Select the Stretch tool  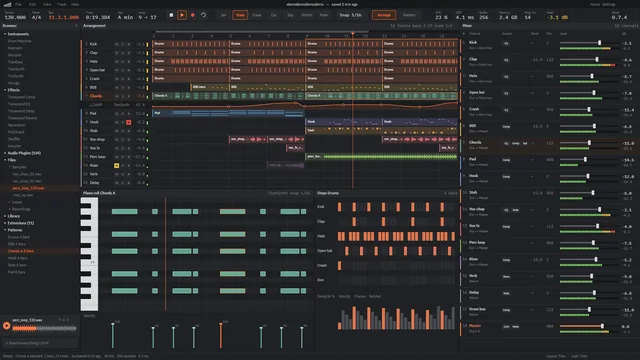pos(307,15)
